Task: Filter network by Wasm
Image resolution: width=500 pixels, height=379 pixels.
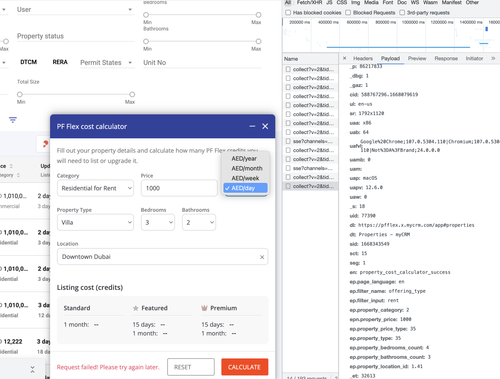Action: (430, 2)
